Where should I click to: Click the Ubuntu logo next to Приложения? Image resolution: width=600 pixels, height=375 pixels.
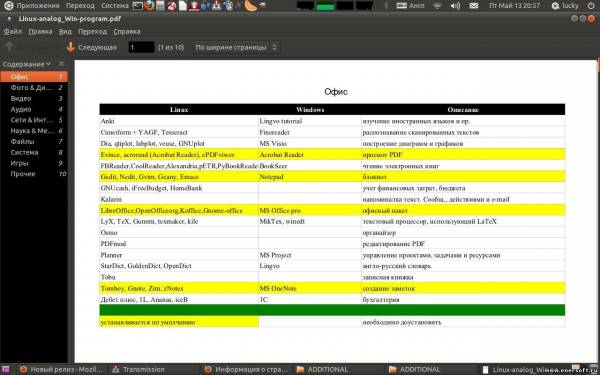click(x=8, y=6)
